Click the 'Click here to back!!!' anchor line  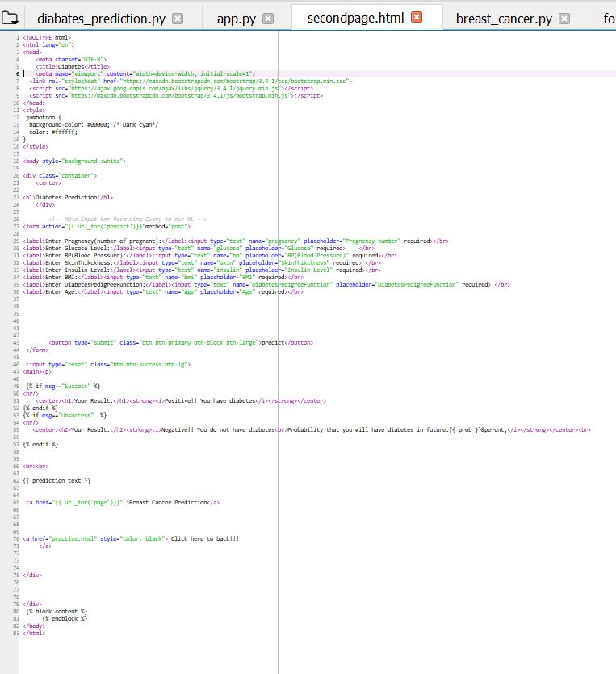[x=131, y=538]
